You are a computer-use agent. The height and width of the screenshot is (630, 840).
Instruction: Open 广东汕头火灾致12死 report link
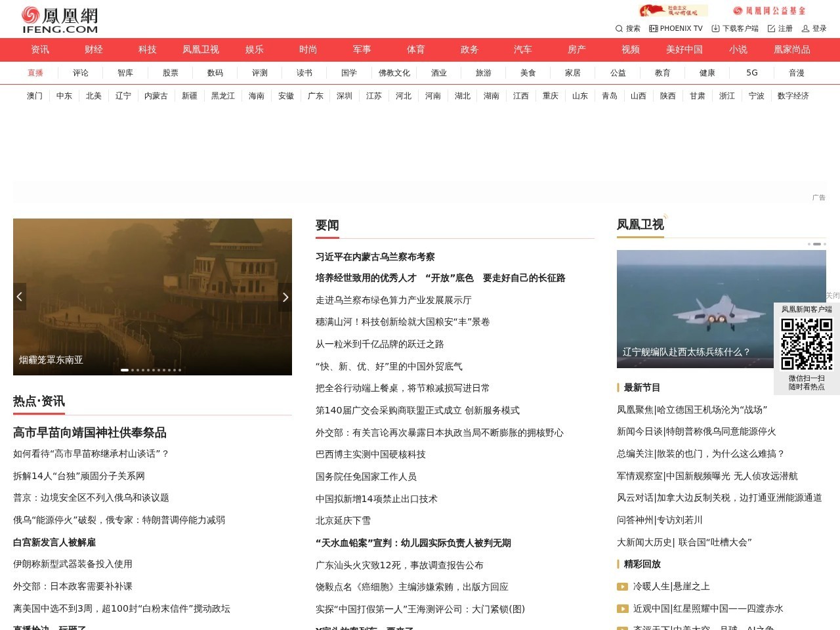pos(400,565)
